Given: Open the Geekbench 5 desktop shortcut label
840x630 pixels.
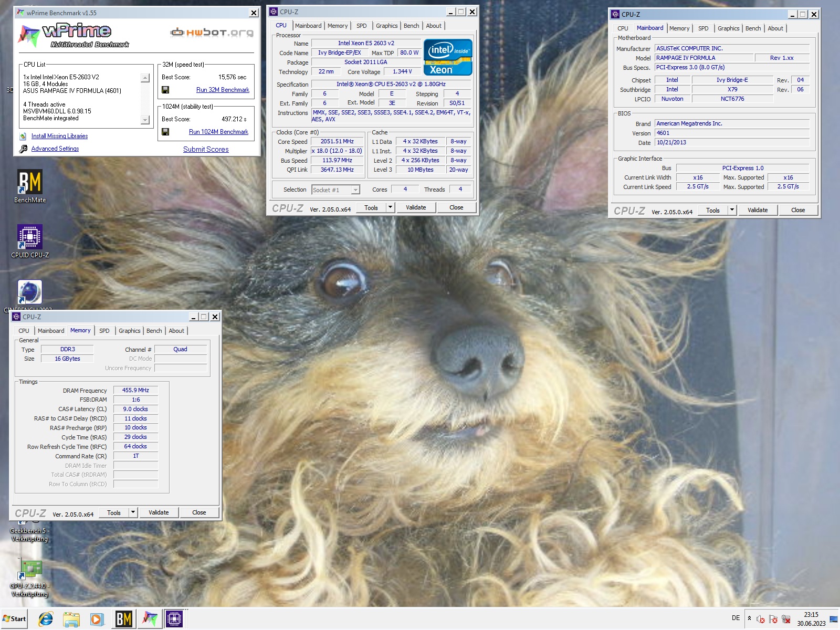Looking at the screenshot, I should click(x=30, y=534).
